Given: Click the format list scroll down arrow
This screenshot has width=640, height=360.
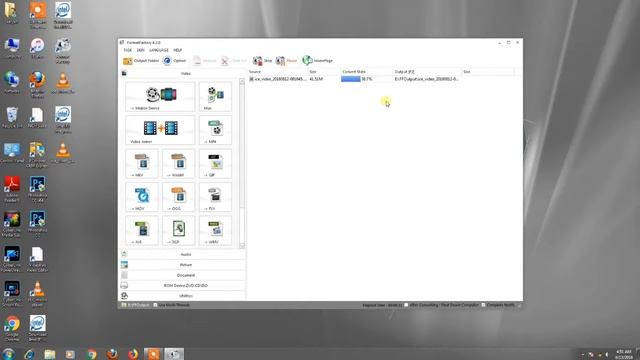Looking at the screenshot, I should point(242,245).
